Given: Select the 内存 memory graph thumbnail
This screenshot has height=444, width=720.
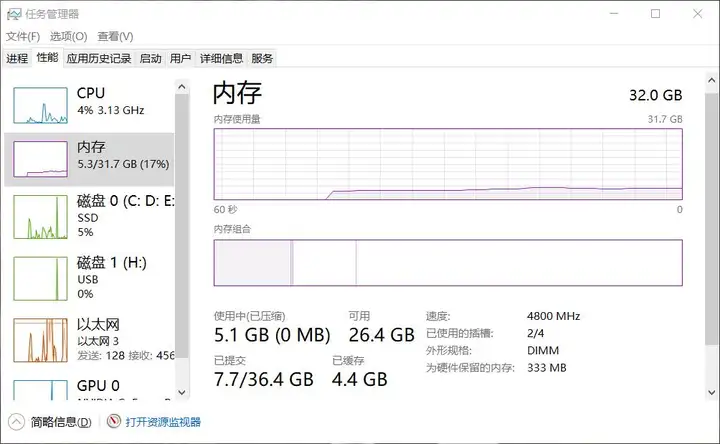Looking at the screenshot, I should 40,159.
